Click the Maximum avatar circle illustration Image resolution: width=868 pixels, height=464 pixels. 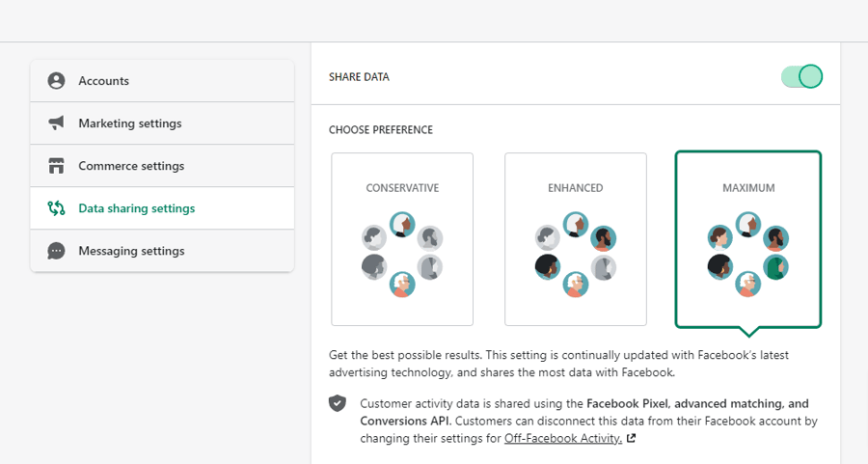748,254
